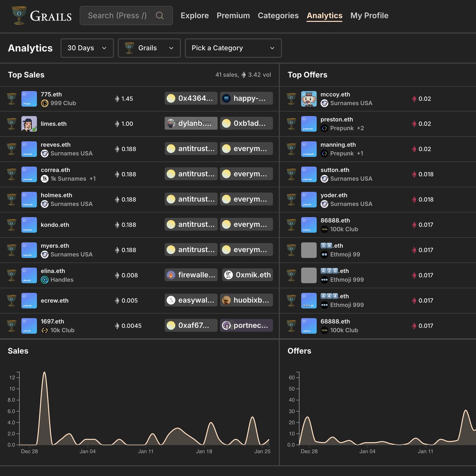Click the search magnifier icon
476x476 pixels.
point(160,15)
